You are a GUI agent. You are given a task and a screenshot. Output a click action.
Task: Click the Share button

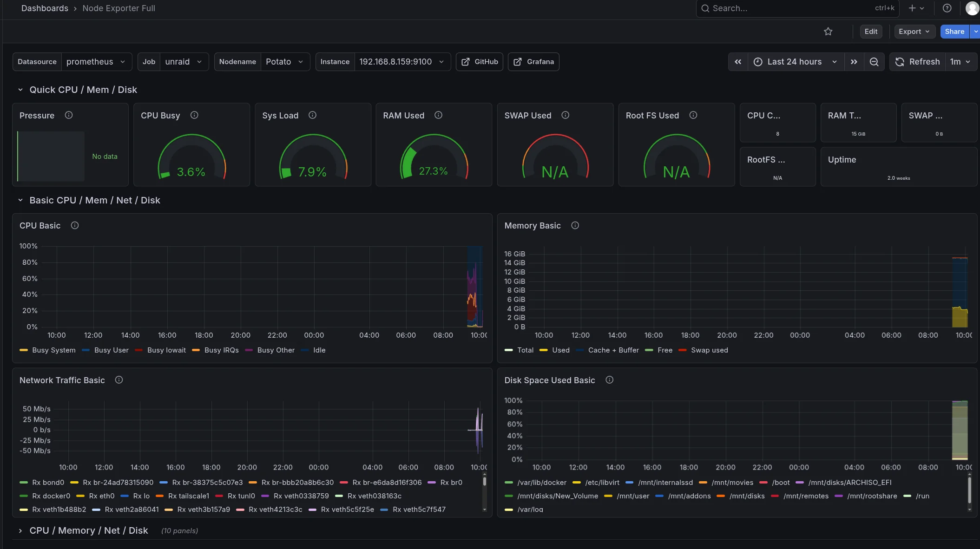(954, 32)
